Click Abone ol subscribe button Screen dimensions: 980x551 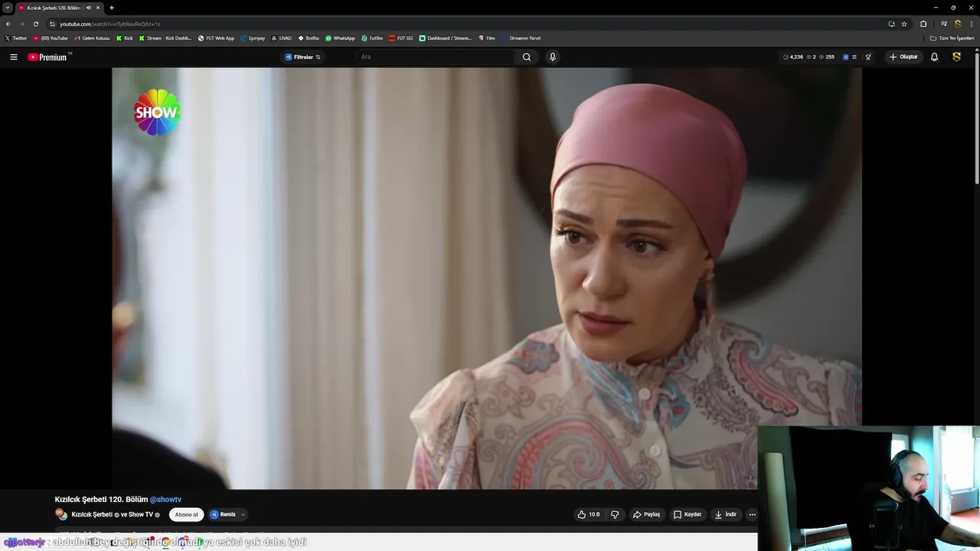click(186, 514)
